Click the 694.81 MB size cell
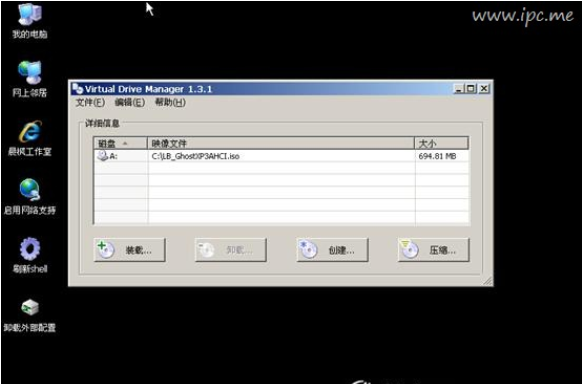 437,156
